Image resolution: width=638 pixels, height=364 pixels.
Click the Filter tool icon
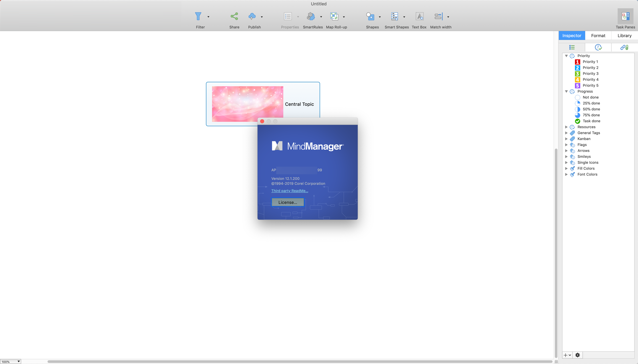coord(198,16)
